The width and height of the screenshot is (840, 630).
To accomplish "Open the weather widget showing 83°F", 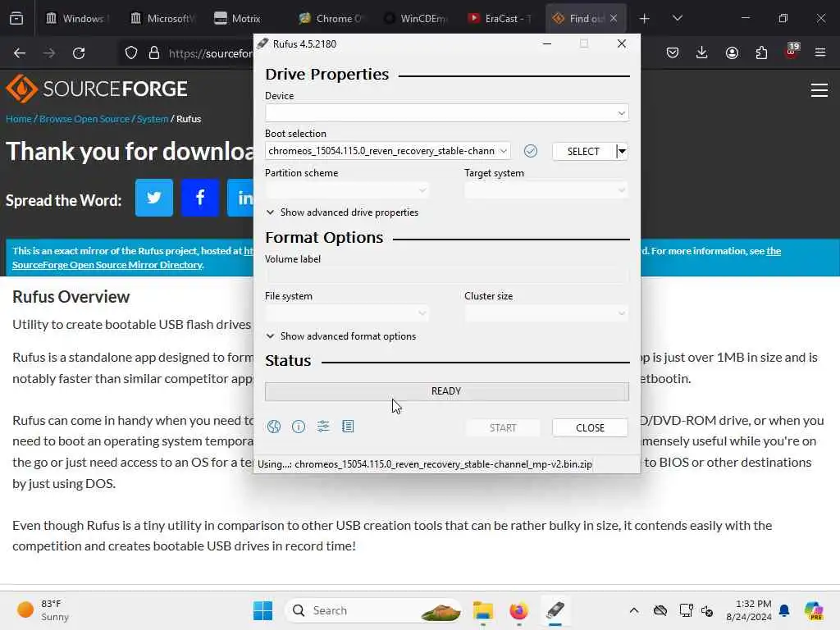I will 43,610.
